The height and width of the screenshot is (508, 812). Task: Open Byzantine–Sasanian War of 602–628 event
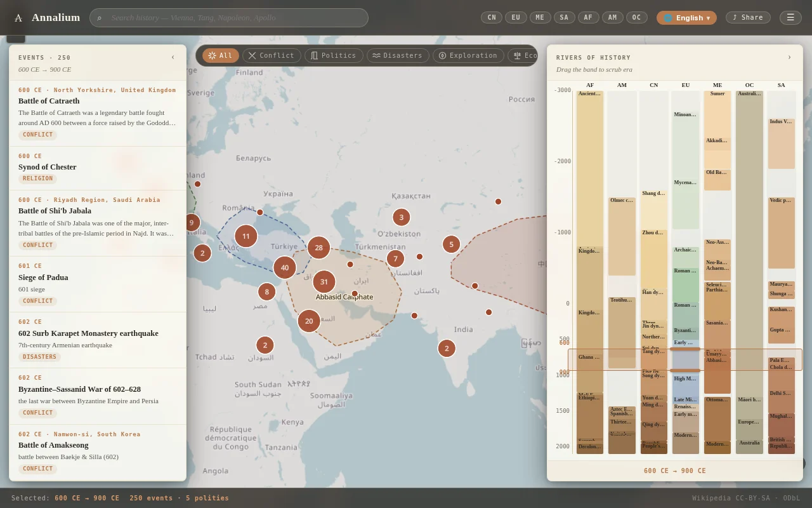pyautogui.click(x=98, y=396)
